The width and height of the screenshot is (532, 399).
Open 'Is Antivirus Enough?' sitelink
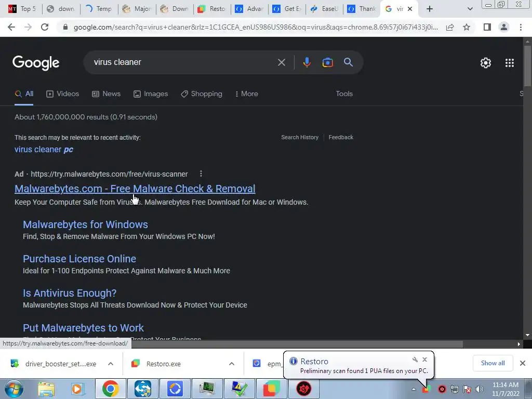[70, 293]
